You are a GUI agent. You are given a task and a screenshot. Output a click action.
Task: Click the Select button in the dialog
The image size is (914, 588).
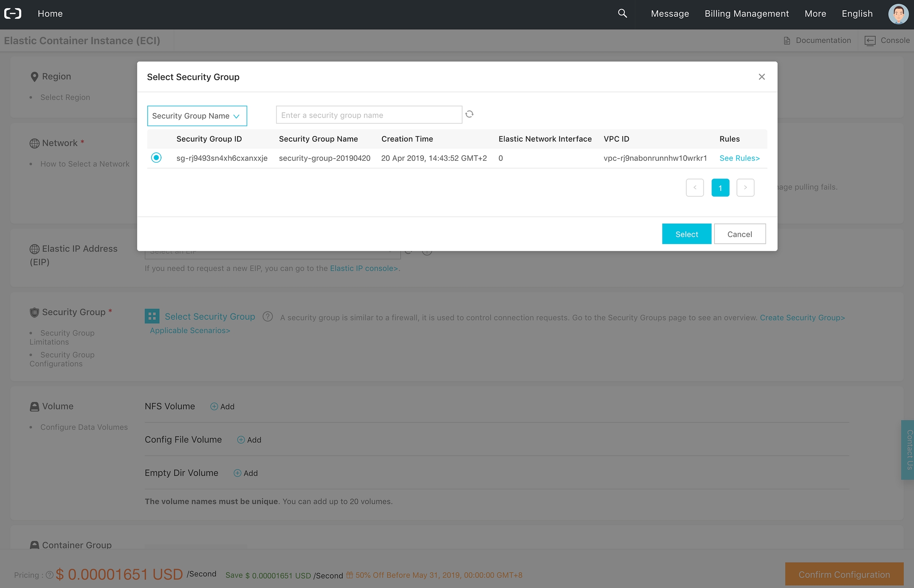pyautogui.click(x=687, y=234)
